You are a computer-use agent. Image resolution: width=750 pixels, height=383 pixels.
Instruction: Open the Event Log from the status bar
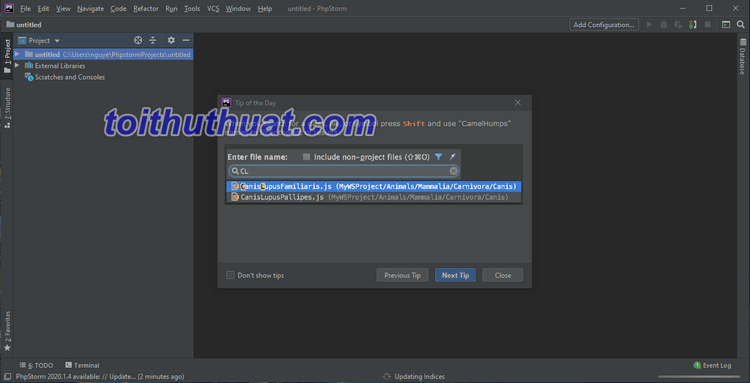(712, 365)
